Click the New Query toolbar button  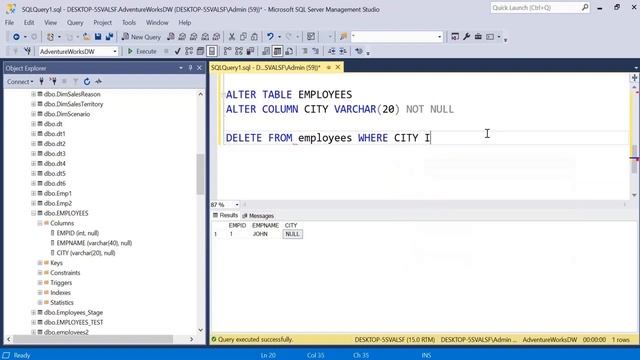[141, 37]
